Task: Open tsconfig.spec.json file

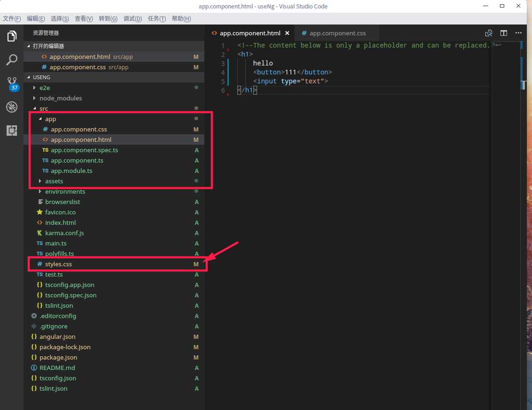Action: [x=113, y=295]
